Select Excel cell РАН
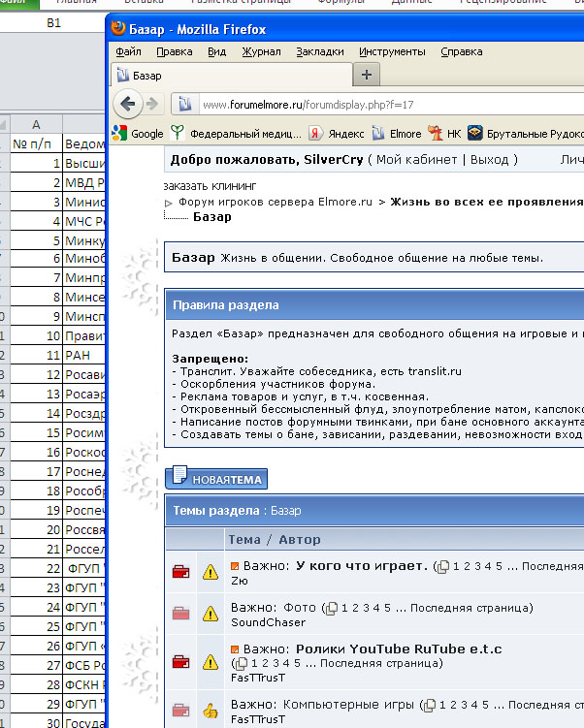 pyautogui.click(x=84, y=355)
